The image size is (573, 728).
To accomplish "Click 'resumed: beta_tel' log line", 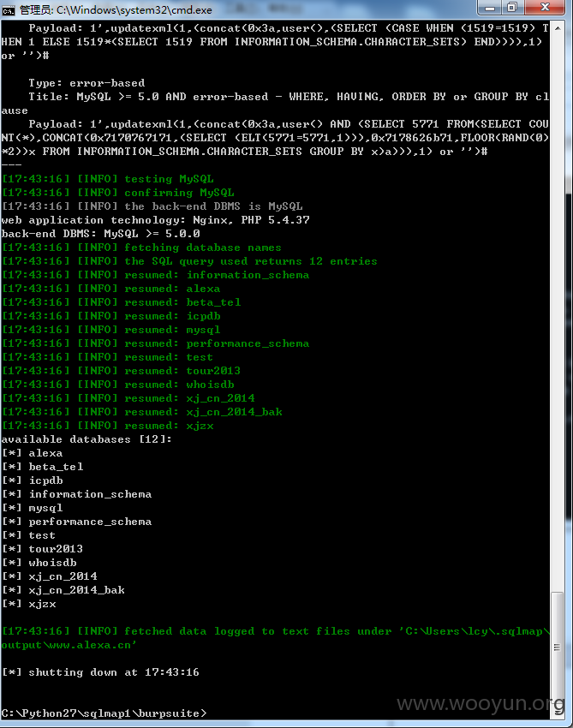I will tap(121, 302).
